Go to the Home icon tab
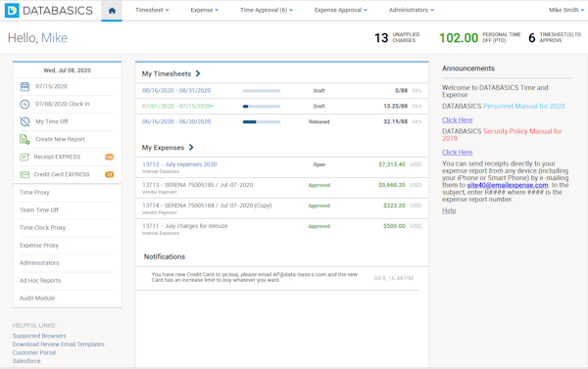 click(112, 11)
